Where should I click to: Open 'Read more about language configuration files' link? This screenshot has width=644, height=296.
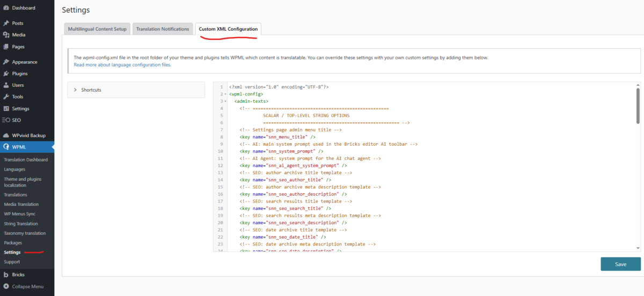pyautogui.click(x=122, y=64)
